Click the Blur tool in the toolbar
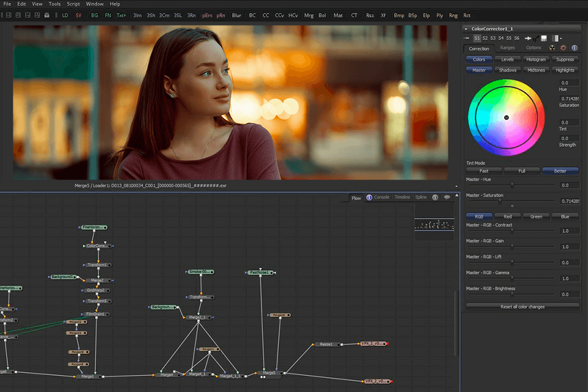The width and height of the screenshot is (588, 392). coord(236,15)
